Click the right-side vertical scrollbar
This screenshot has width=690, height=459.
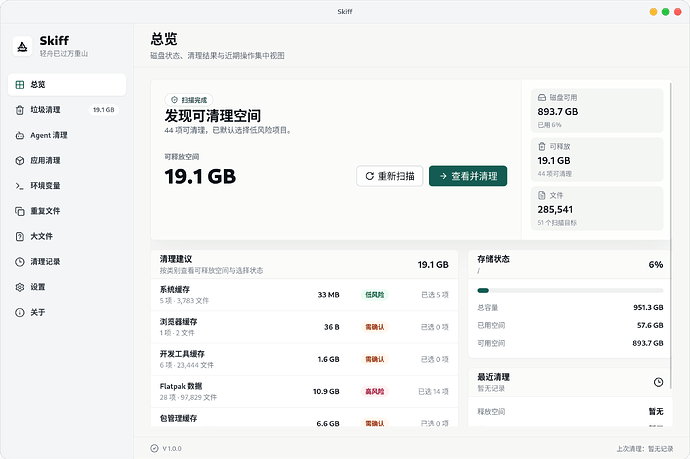(671, 235)
